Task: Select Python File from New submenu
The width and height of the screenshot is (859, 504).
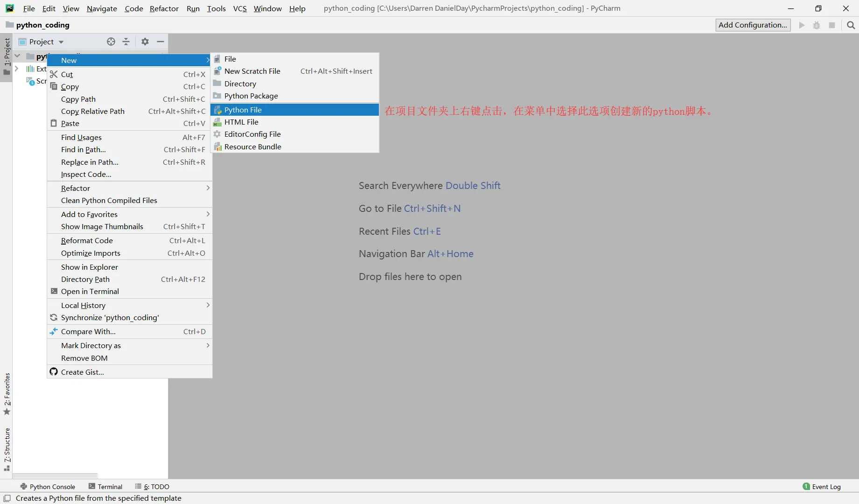Action: coord(295,110)
